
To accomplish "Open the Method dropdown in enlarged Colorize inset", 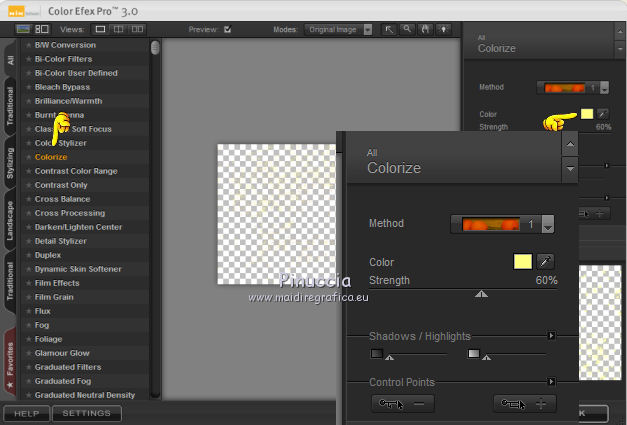I will click(x=548, y=224).
